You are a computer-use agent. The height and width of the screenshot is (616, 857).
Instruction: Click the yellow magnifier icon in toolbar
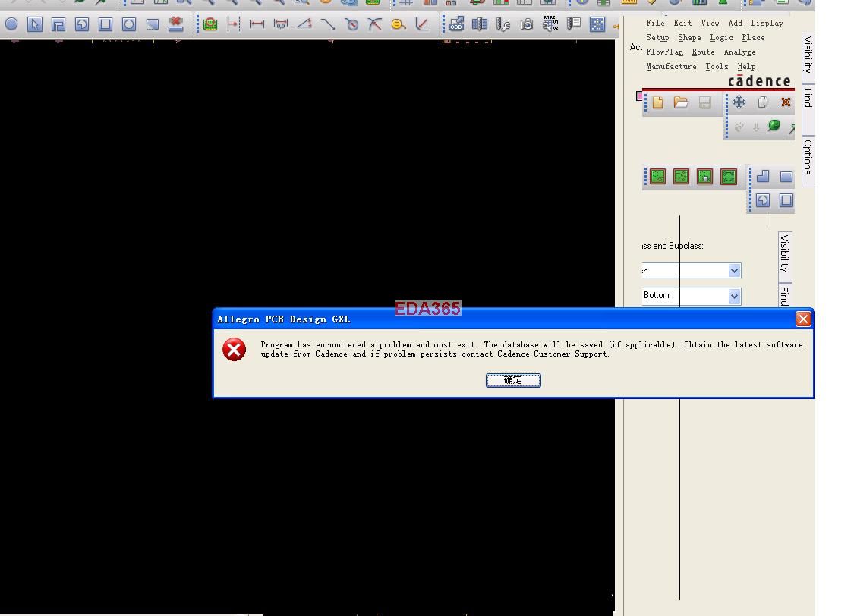(399, 24)
